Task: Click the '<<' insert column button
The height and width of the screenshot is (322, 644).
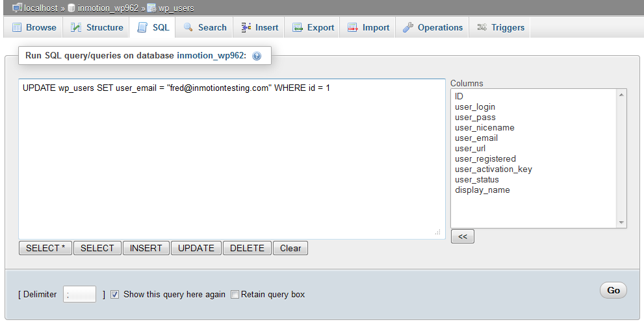Action: point(463,237)
